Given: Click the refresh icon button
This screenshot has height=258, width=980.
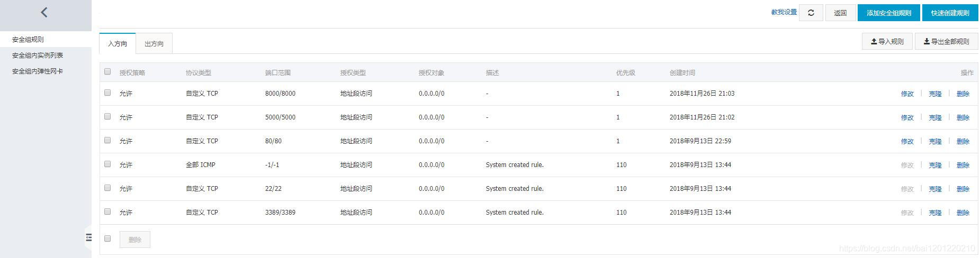Looking at the screenshot, I should pos(811,13).
